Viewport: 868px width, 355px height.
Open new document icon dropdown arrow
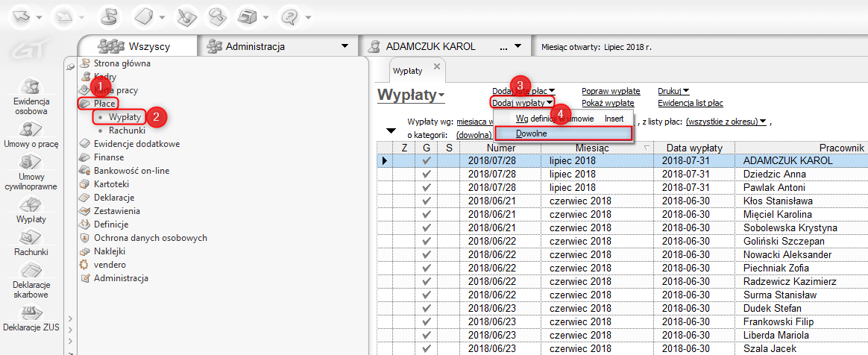[162, 17]
